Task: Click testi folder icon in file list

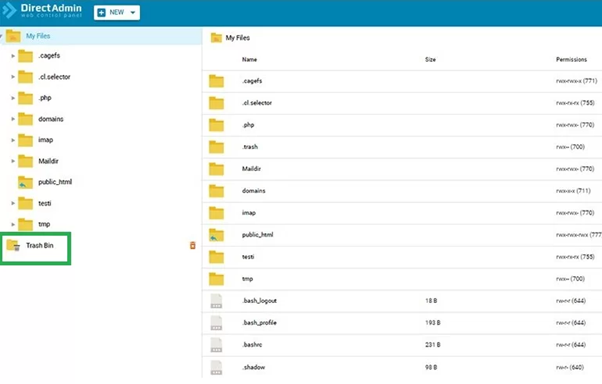Action: pos(217,257)
